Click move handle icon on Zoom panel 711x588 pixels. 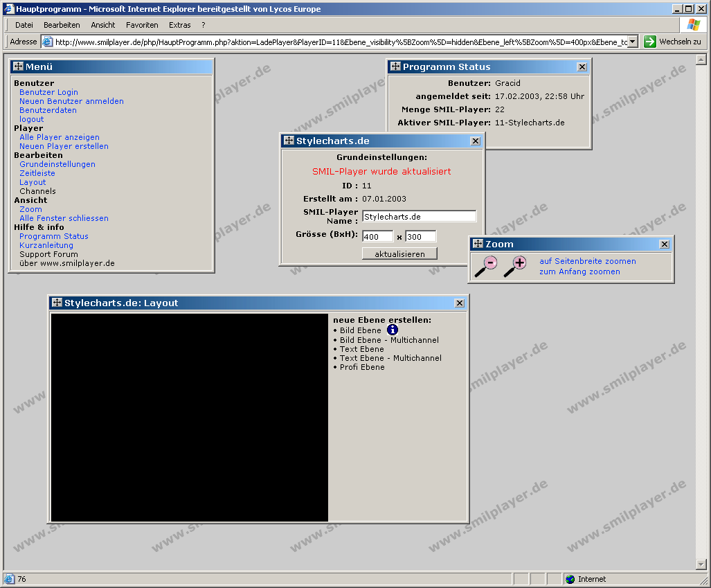(x=478, y=244)
